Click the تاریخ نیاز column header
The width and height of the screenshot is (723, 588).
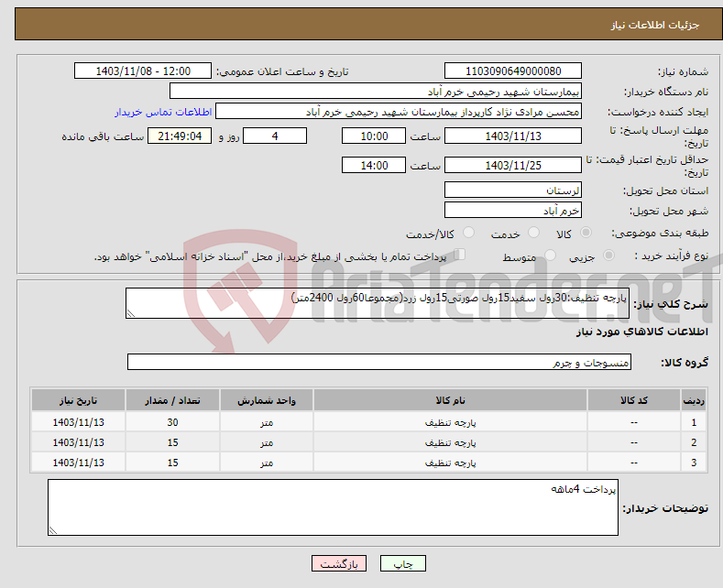click(x=79, y=400)
